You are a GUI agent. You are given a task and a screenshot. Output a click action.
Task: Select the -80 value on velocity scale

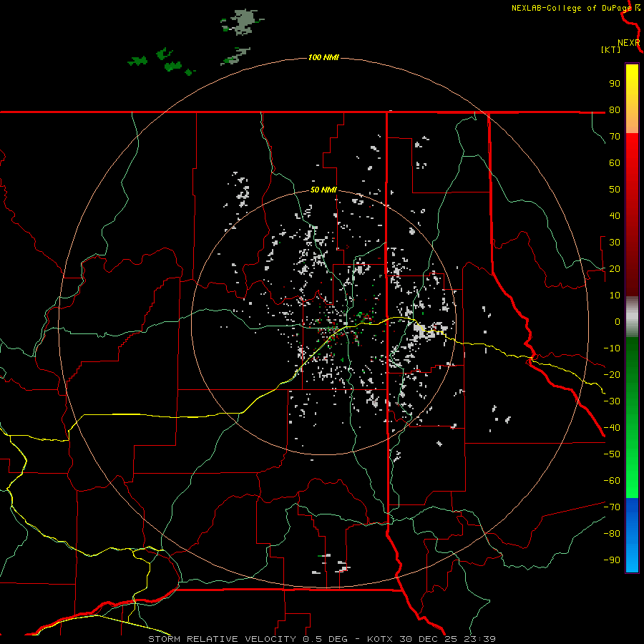(612, 534)
